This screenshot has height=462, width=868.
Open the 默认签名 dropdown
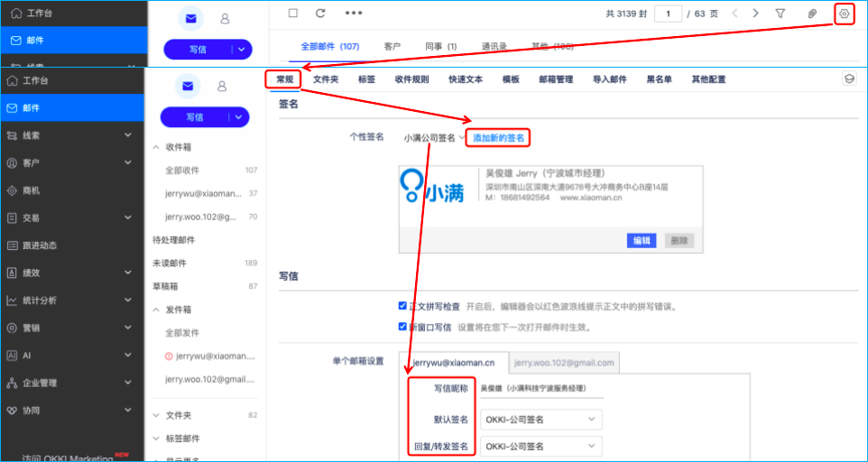(541, 420)
